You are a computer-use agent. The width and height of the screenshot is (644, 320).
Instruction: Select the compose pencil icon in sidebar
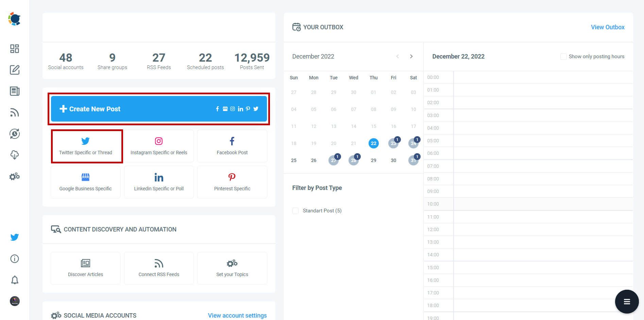pos(14,70)
